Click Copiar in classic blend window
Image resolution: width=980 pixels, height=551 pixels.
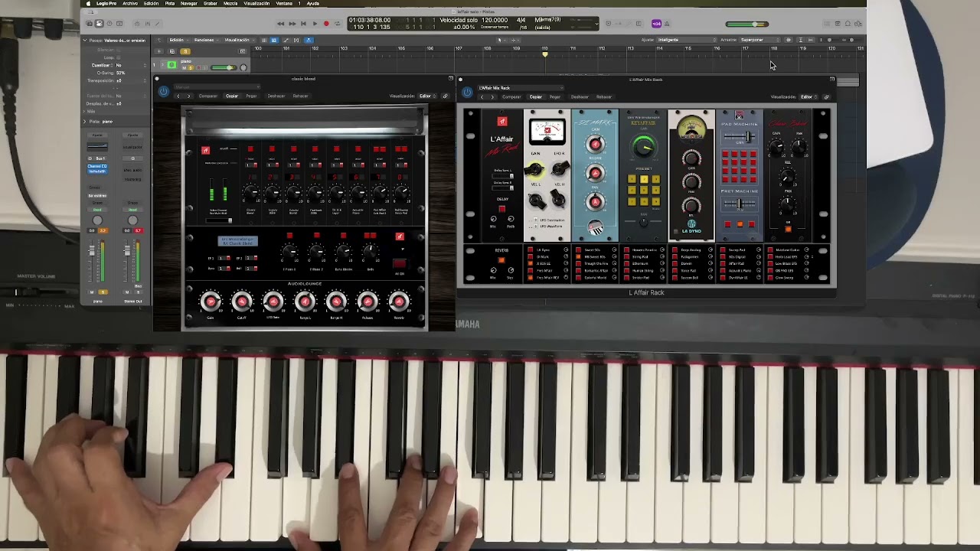coord(232,96)
